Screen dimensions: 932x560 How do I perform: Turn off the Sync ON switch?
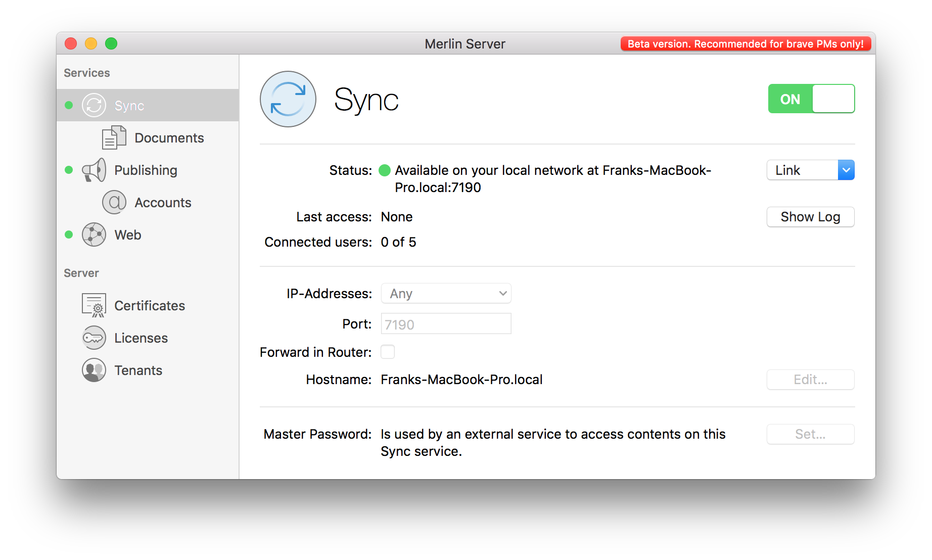(x=811, y=99)
